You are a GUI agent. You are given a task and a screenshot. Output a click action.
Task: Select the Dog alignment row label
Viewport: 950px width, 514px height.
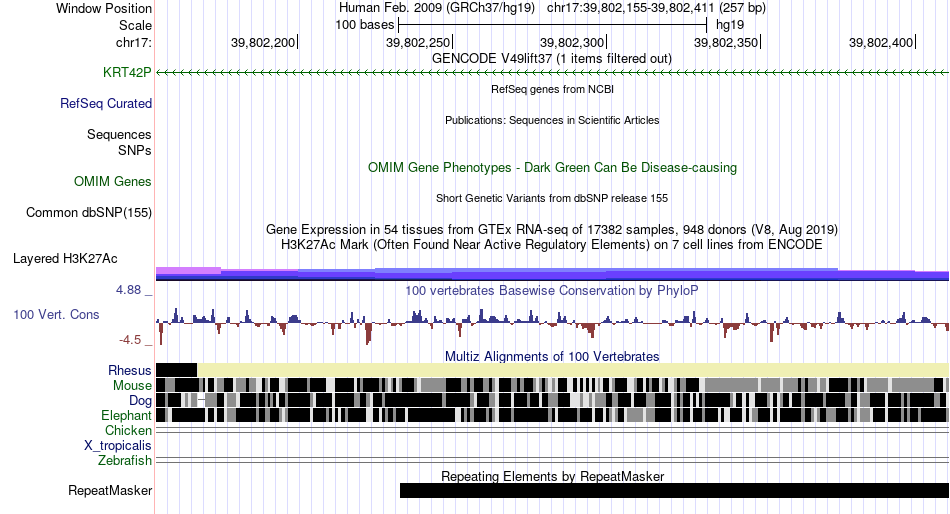click(140, 400)
